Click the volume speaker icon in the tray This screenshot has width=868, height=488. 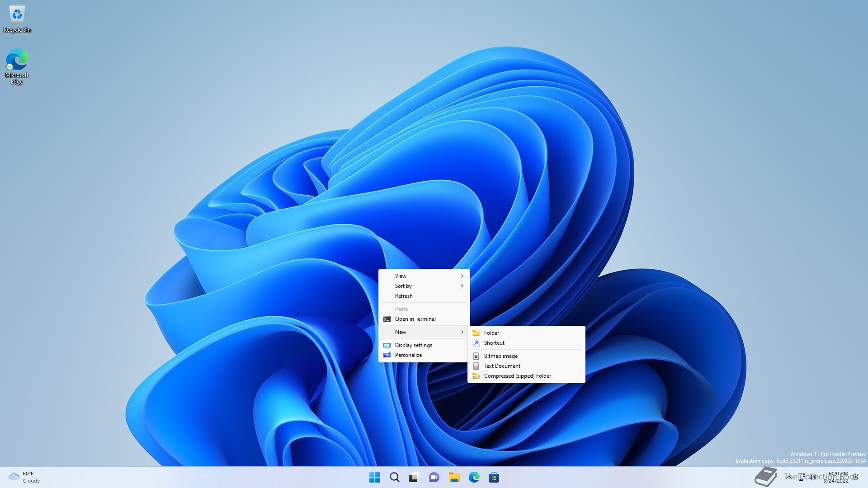813,477
